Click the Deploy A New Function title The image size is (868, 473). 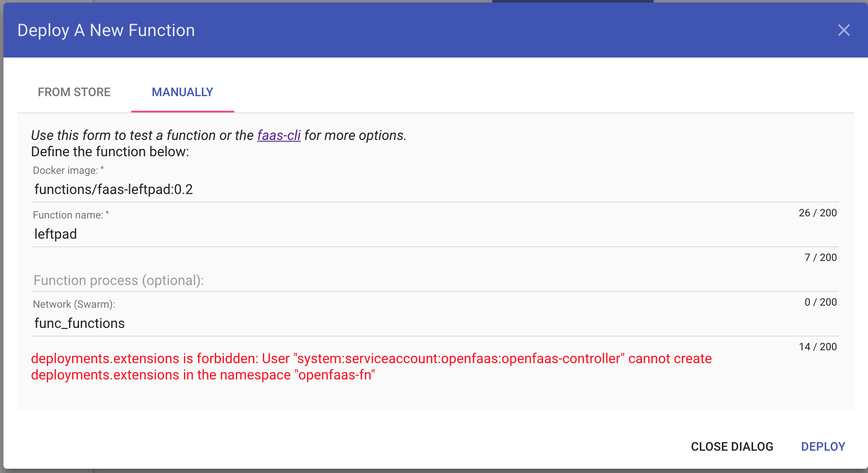[x=105, y=30]
